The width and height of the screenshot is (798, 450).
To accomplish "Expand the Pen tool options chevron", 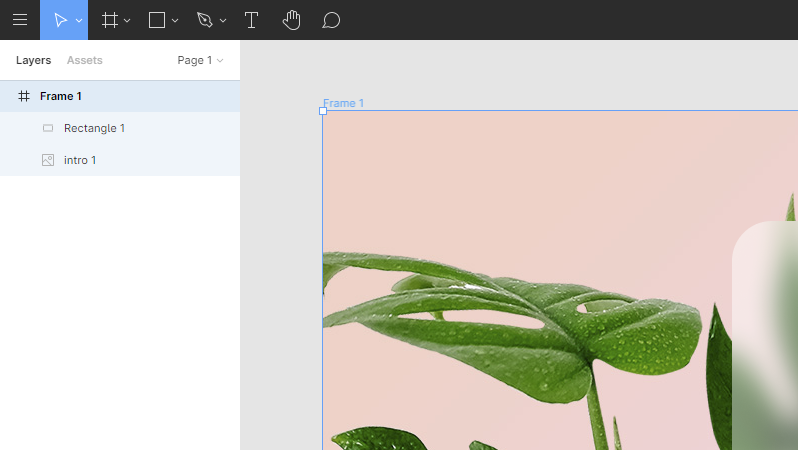I will 222,20.
